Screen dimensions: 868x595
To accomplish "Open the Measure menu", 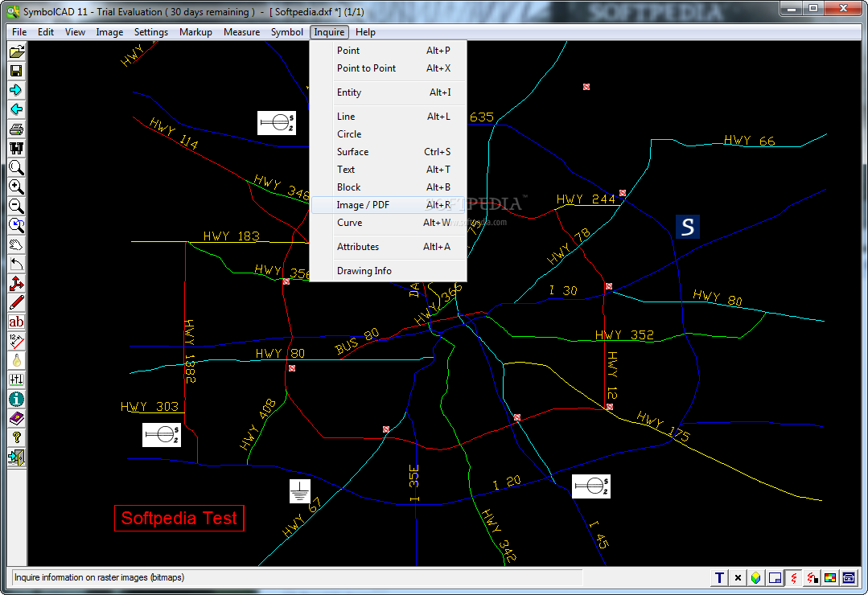I will (242, 32).
